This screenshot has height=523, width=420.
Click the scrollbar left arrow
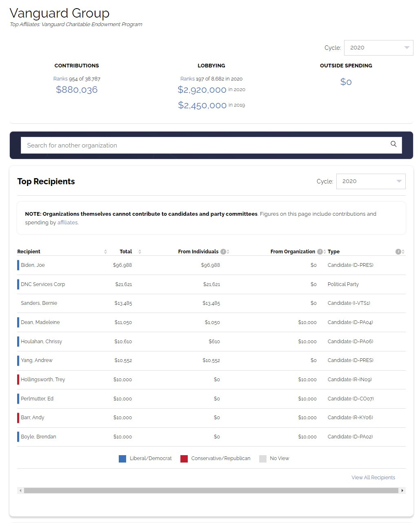tap(20, 490)
